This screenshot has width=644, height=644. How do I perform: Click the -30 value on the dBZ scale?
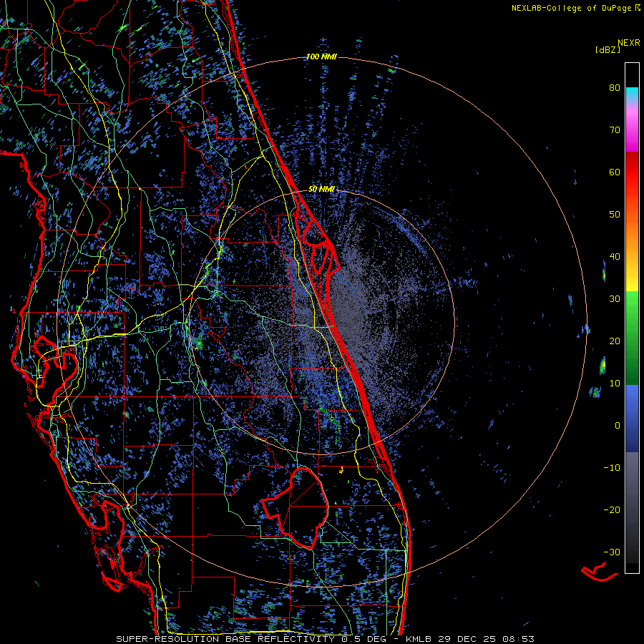(612, 552)
